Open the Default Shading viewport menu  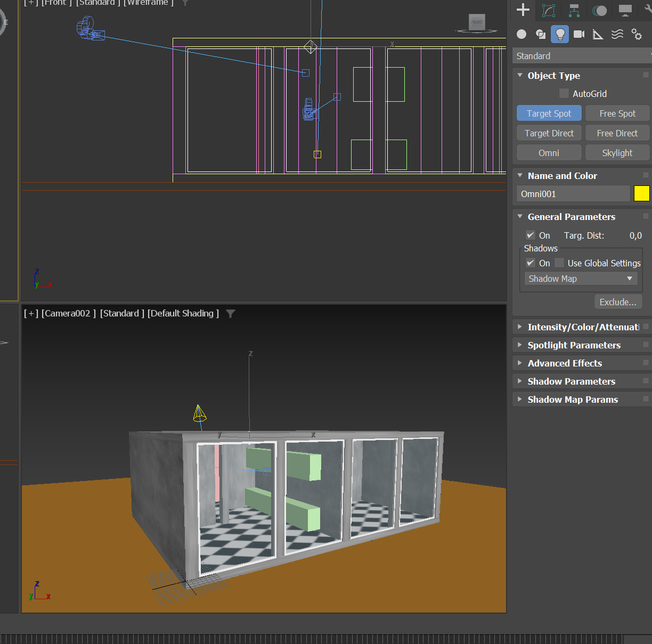(183, 313)
